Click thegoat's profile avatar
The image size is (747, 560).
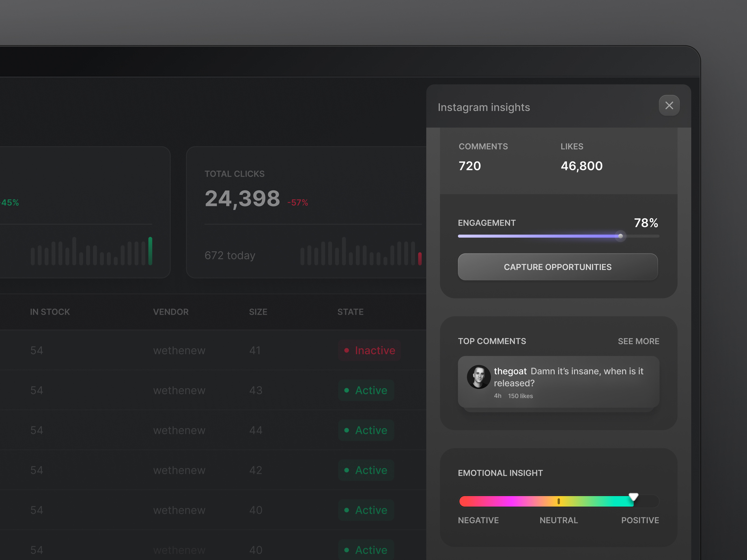(479, 377)
